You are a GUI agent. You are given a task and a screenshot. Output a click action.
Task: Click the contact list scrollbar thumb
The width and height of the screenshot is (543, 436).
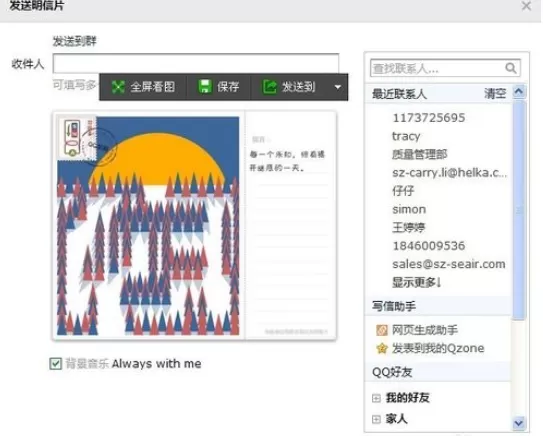click(x=519, y=210)
